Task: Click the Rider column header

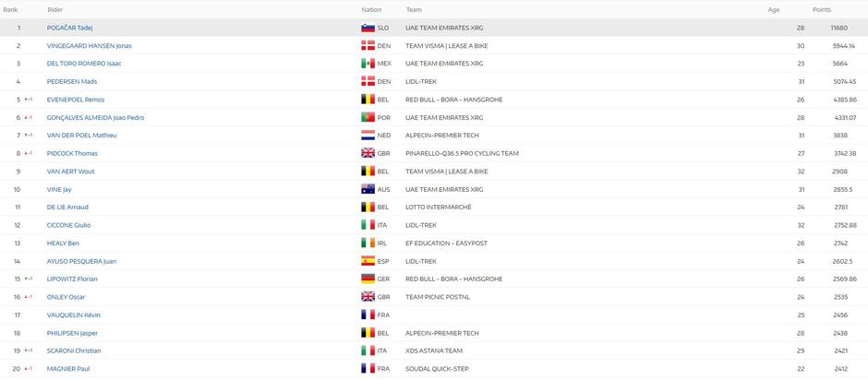Action: point(55,9)
